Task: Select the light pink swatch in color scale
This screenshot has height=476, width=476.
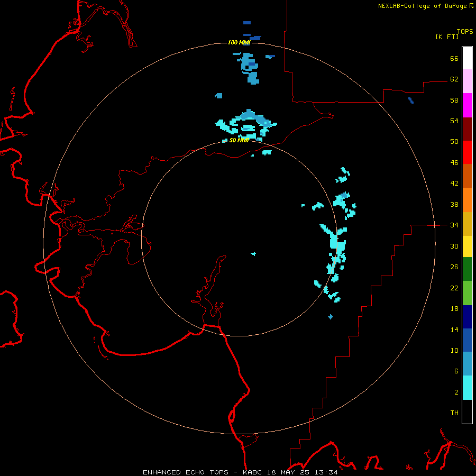Action: click(467, 81)
